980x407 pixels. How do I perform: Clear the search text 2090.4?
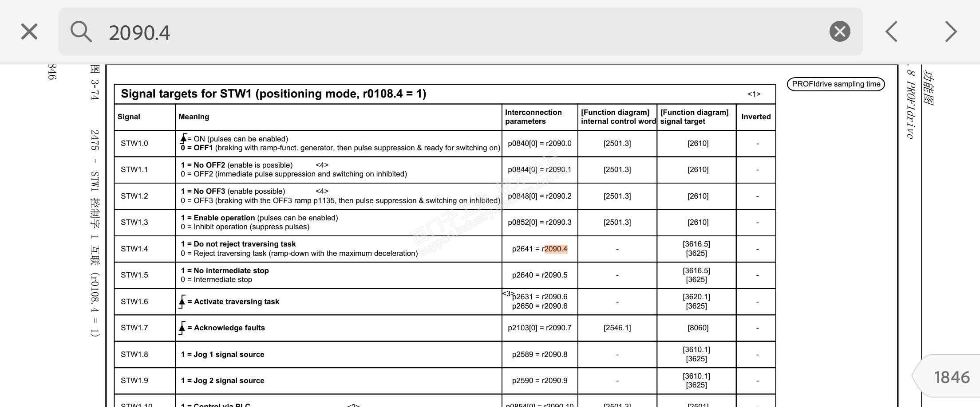point(840,31)
